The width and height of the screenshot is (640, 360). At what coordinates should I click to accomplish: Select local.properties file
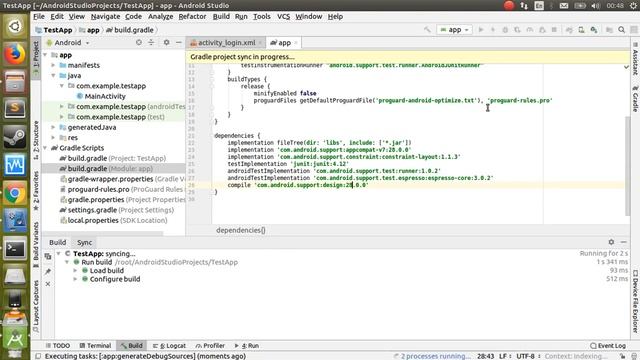(113, 220)
